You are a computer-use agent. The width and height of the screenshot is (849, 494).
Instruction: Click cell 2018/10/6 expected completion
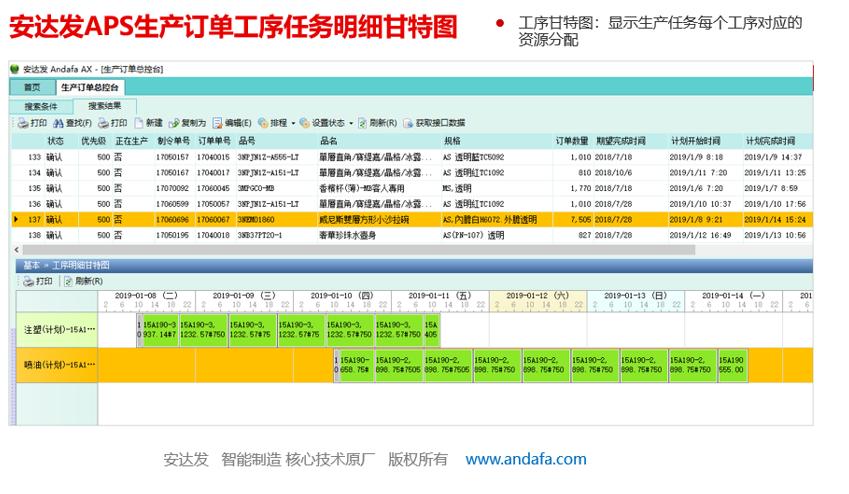pos(613,173)
